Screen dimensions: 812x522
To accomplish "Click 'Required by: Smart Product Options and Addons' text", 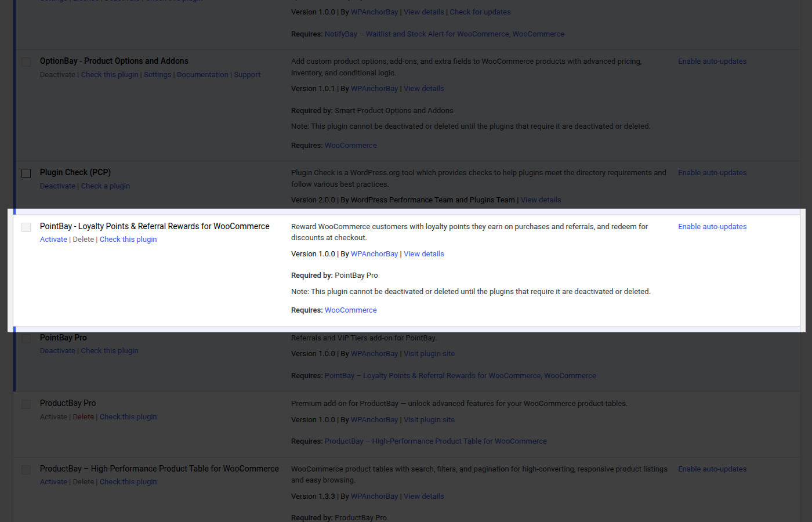I will click(x=372, y=111).
